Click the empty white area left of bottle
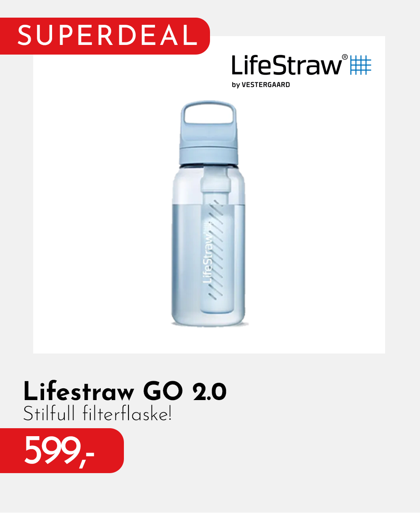 pyautogui.click(x=101, y=210)
